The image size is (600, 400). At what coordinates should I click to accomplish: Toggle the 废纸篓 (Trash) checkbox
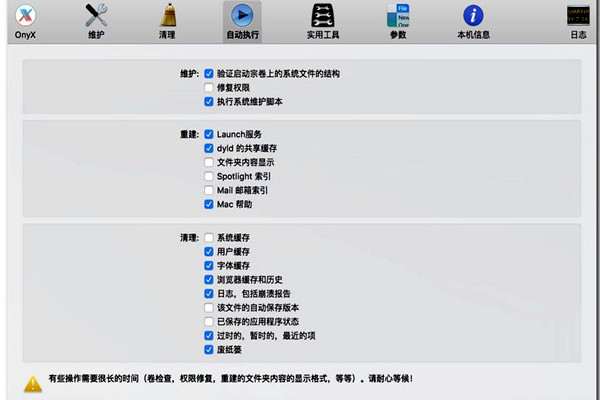click(209, 350)
